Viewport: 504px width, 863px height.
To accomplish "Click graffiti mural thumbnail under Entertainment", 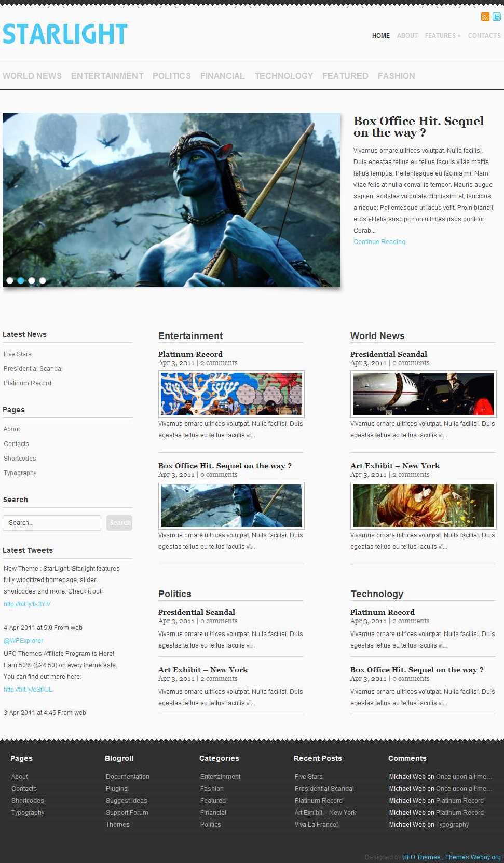I will click(x=231, y=394).
